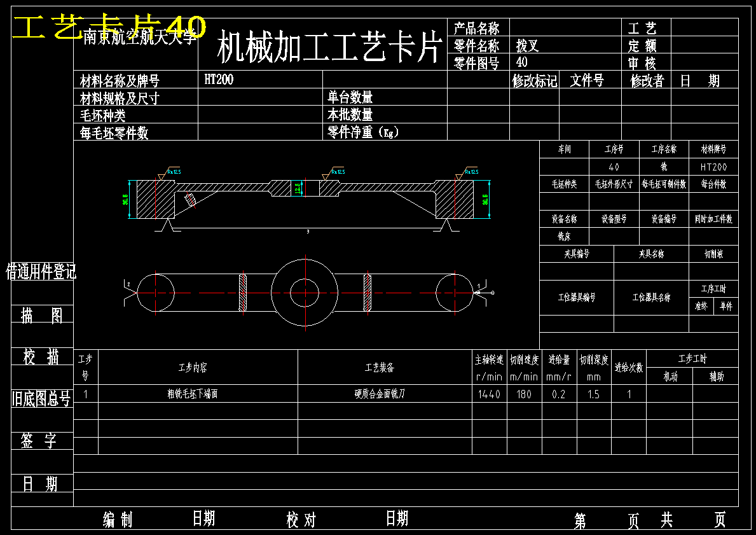Click the '签 字' side label
The height and width of the screenshot is (535, 756).
[x=39, y=440]
